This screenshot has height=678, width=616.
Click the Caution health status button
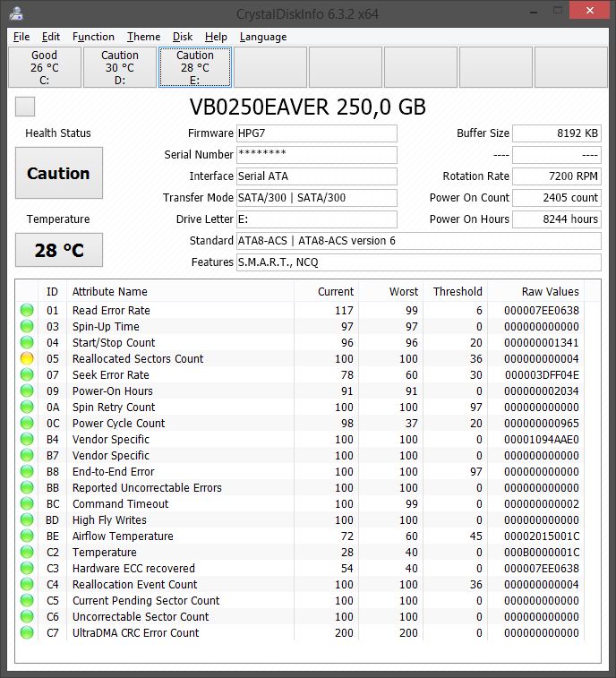(59, 173)
